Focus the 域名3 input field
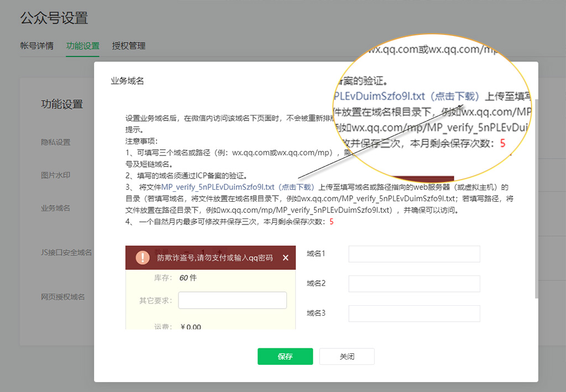 click(414, 313)
